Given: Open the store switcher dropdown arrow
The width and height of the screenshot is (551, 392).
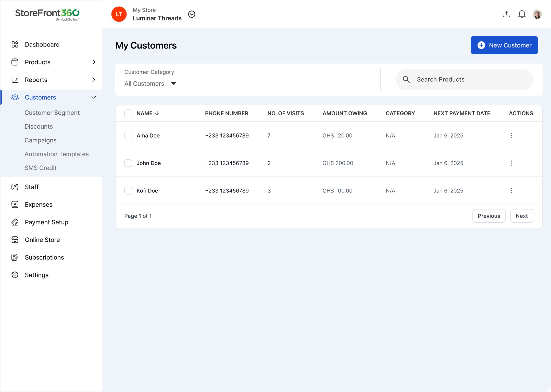Looking at the screenshot, I should click(x=192, y=14).
